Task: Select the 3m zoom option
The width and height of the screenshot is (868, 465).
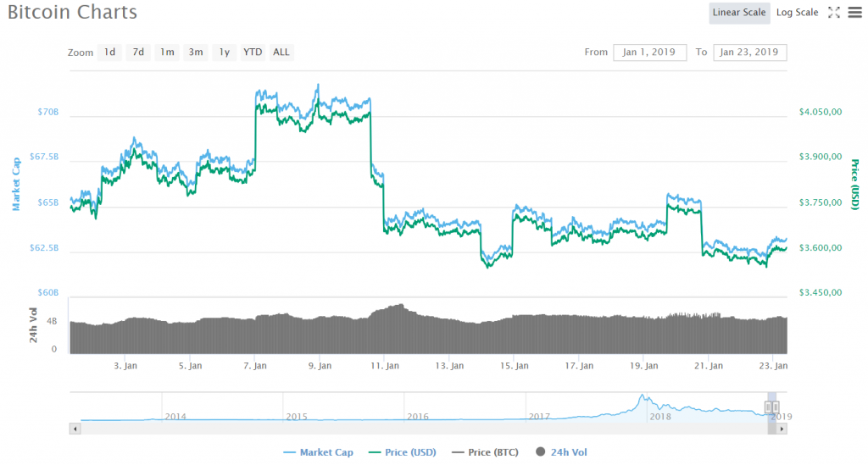Action: [196, 53]
